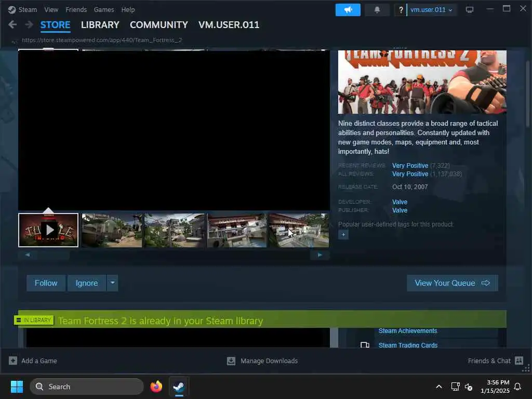Click the Steam logo menu icon
Viewport: 532px width, 399px height.
(12, 9)
